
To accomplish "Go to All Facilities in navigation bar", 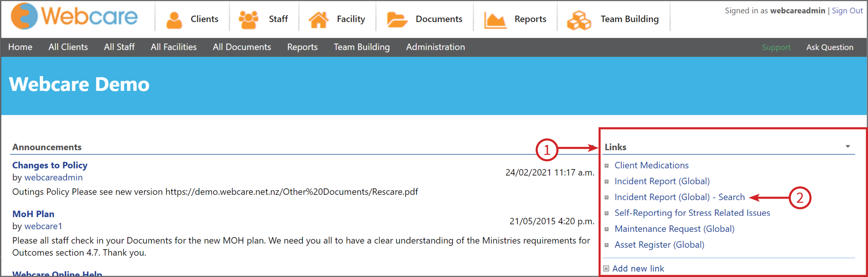I will click(174, 47).
